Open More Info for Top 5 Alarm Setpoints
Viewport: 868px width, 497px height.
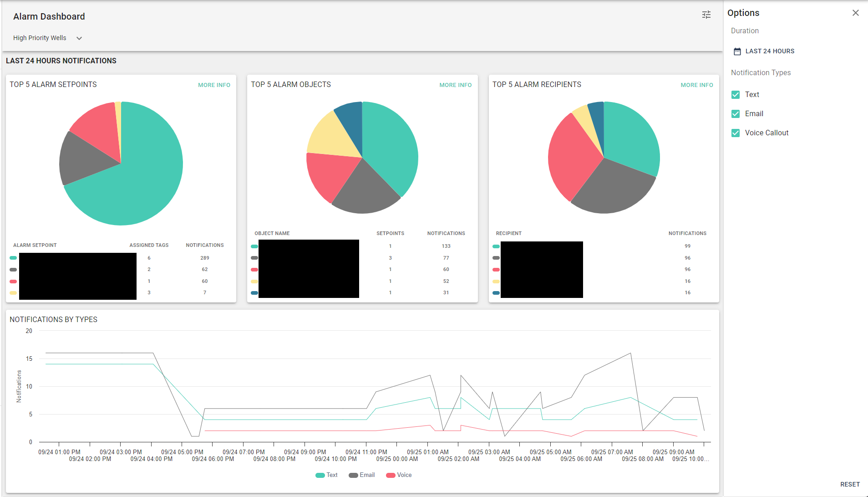214,85
